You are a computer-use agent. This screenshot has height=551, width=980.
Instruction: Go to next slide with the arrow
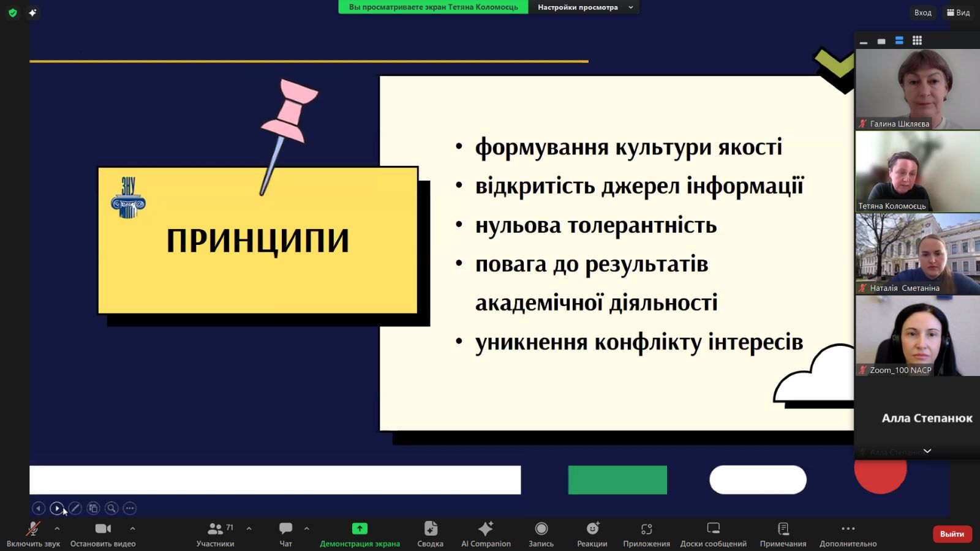point(56,508)
